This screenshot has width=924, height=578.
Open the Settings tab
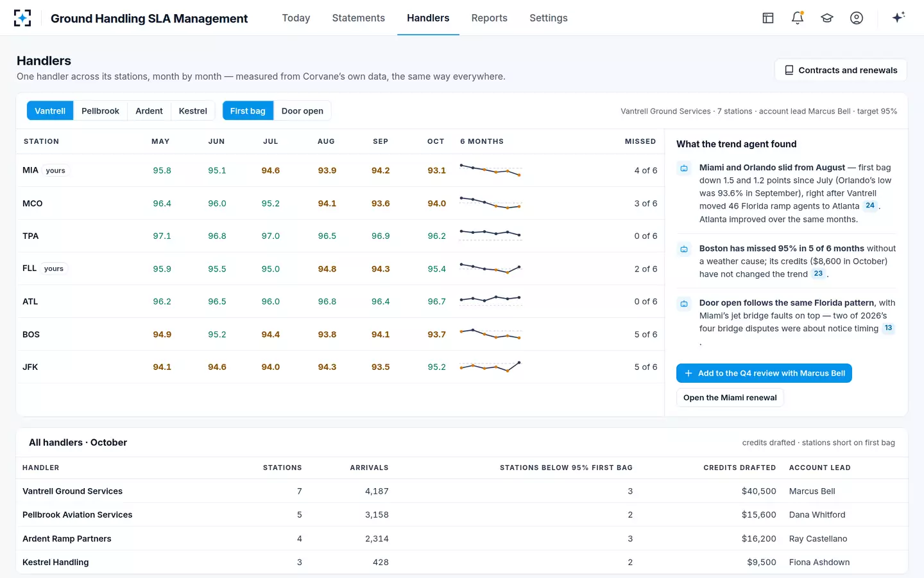549,18
